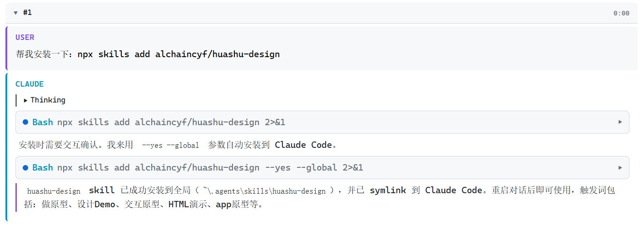
Task: Click the 0:00 timestamp
Action: [621, 13]
